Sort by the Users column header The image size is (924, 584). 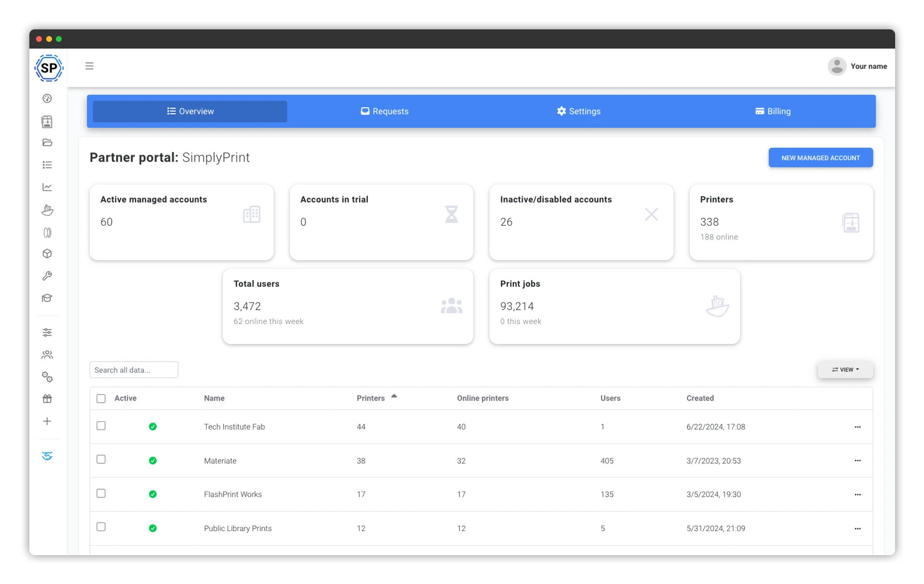point(610,398)
